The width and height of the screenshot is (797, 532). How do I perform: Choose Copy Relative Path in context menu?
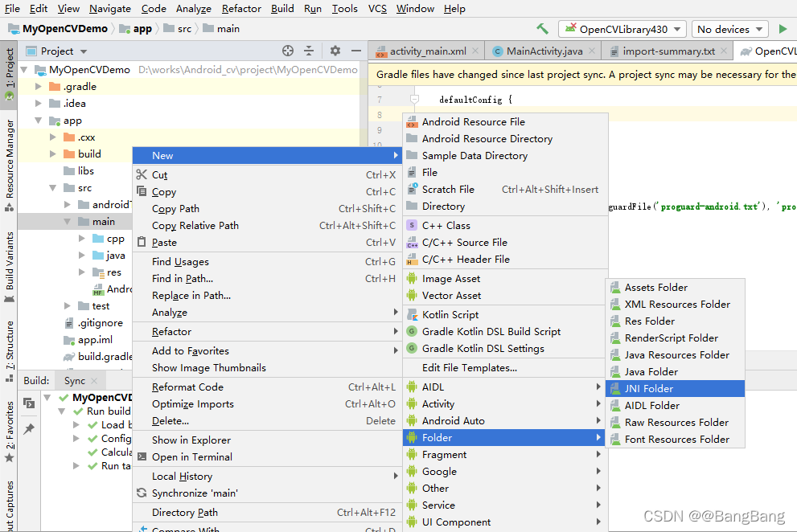[x=267, y=225]
